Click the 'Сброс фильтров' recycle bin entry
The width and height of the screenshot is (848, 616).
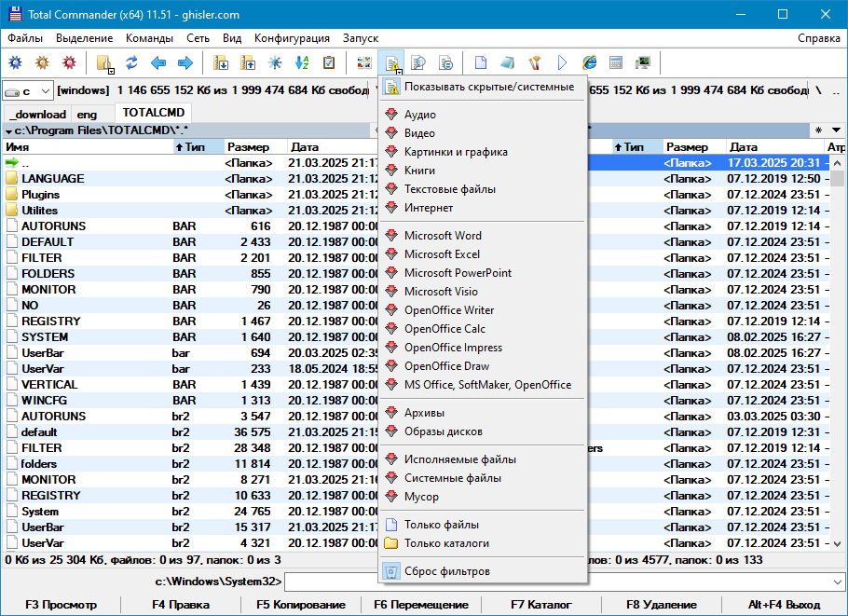[x=446, y=571]
